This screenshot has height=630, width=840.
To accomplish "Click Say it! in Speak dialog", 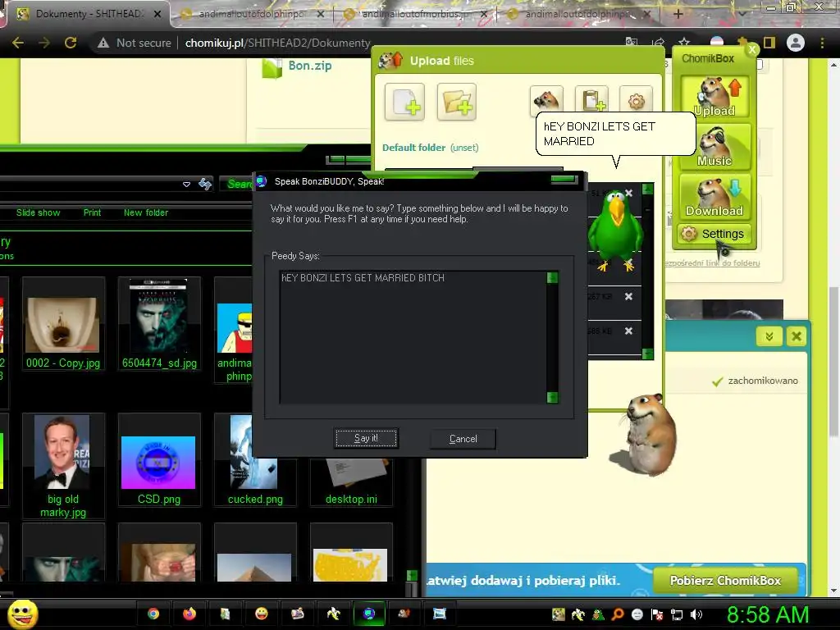I will pyautogui.click(x=366, y=438).
